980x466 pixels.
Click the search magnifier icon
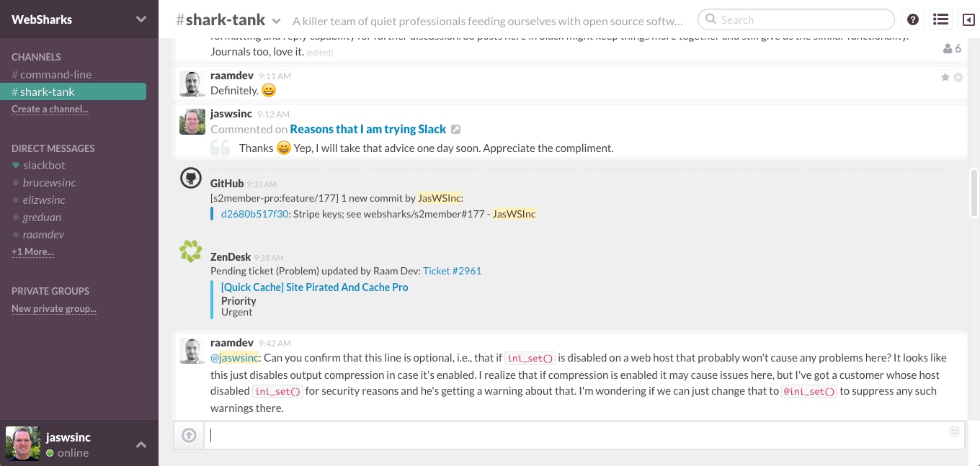[711, 20]
